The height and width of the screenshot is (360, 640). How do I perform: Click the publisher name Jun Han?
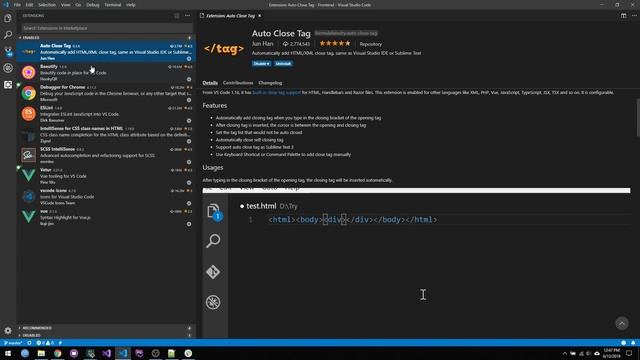(x=262, y=44)
